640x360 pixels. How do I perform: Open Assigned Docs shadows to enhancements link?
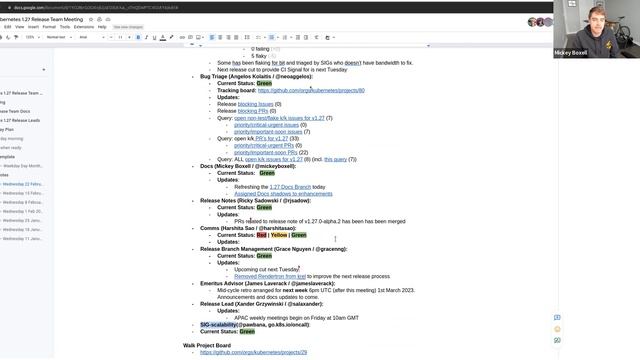point(283,194)
